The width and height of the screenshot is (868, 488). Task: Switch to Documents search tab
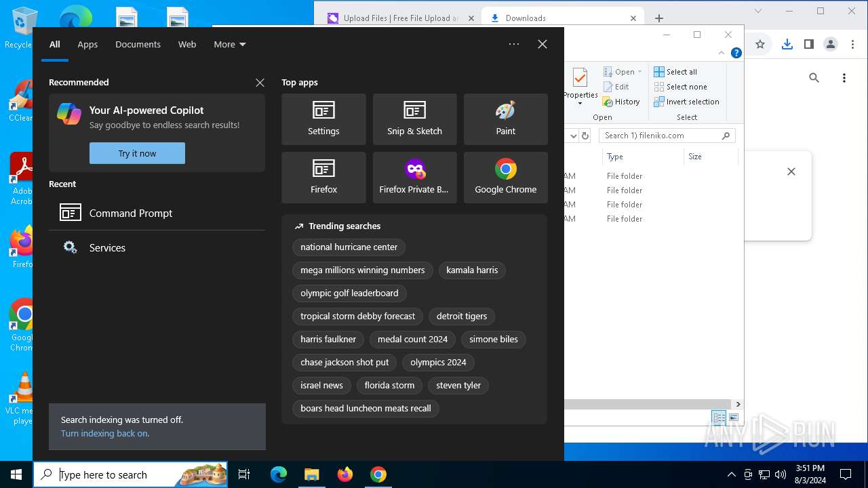click(x=138, y=44)
